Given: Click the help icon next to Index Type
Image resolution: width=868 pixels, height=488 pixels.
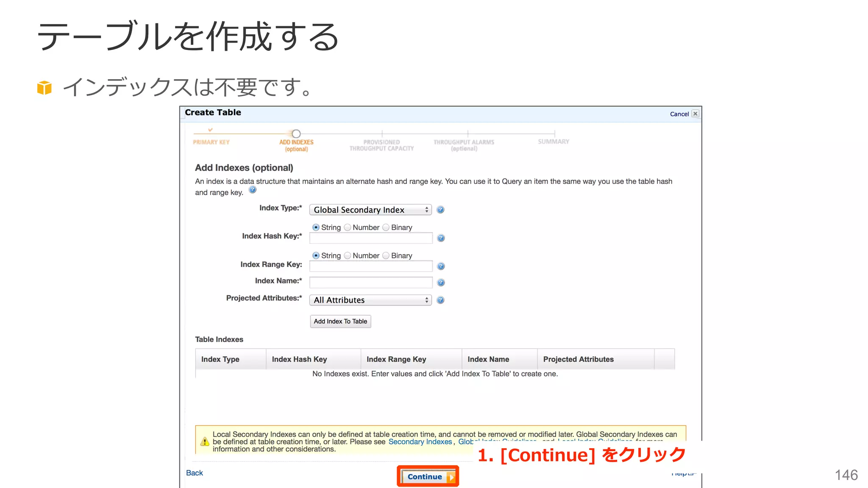Looking at the screenshot, I should pyautogui.click(x=440, y=210).
